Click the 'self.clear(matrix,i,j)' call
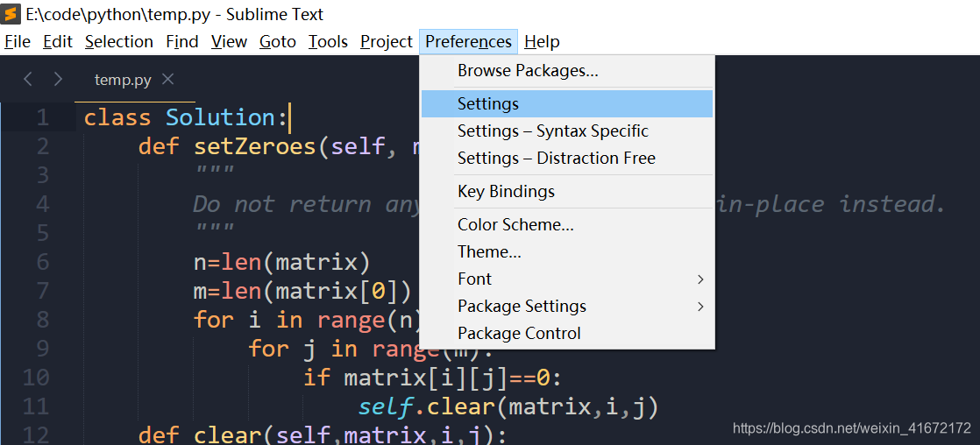This screenshot has width=980, height=445. coord(508,406)
